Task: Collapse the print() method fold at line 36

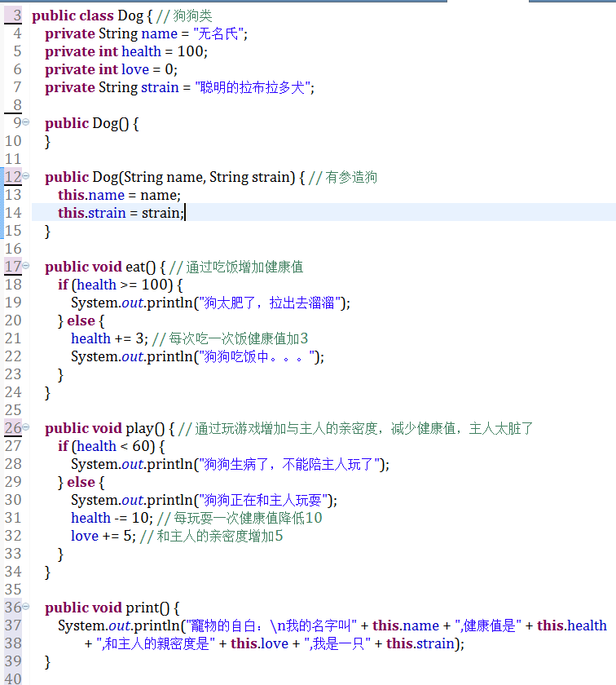Action: click(x=26, y=607)
